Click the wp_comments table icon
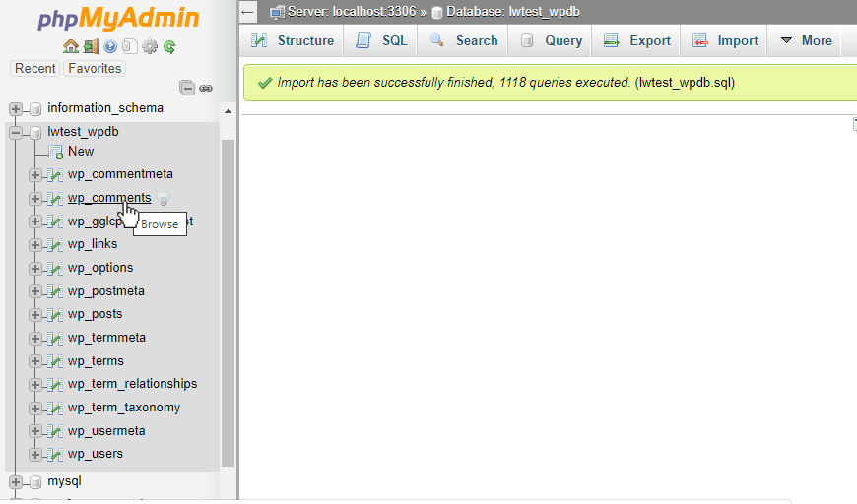This screenshot has width=857, height=504. [54, 198]
